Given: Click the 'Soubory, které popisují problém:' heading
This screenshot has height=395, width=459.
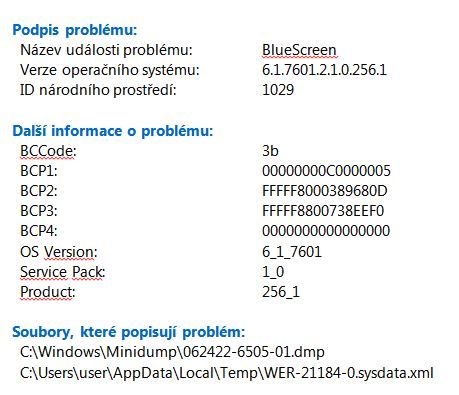Looking at the screenshot, I should (x=129, y=332).
